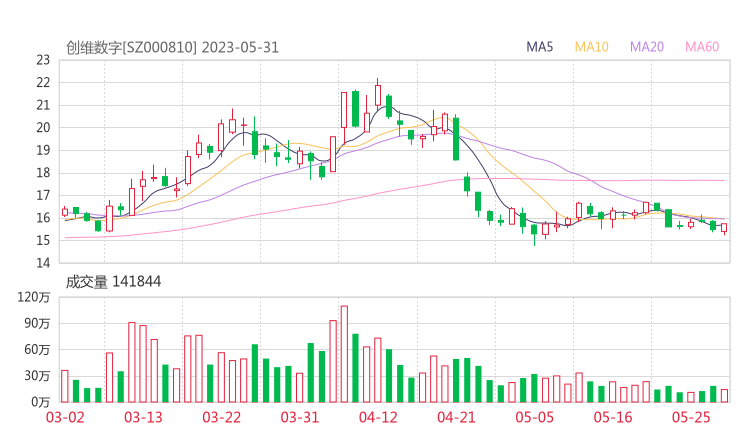The image size is (740, 440).
Task: Click the price axis value 19
Action: [x=43, y=150]
